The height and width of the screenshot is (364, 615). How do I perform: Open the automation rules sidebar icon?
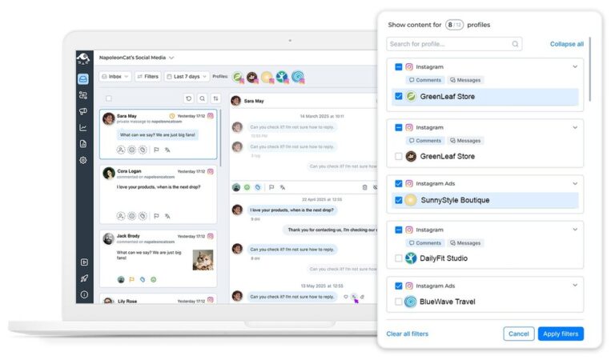click(x=83, y=95)
